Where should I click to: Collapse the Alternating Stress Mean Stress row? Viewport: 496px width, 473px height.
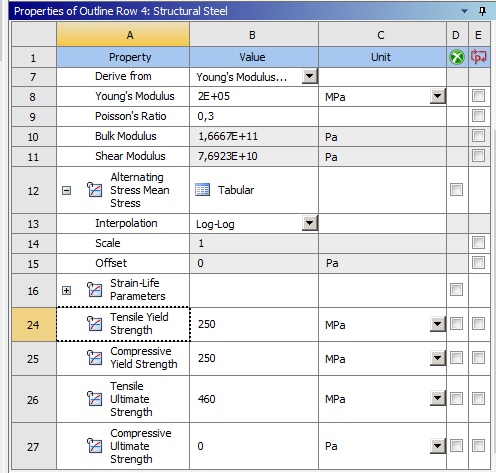tap(66, 190)
